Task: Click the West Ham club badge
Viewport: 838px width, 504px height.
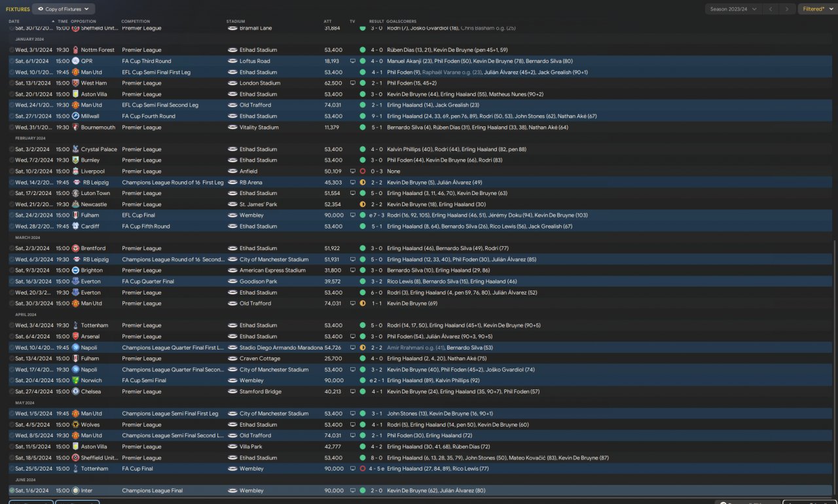Action: (x=75, y=83)
